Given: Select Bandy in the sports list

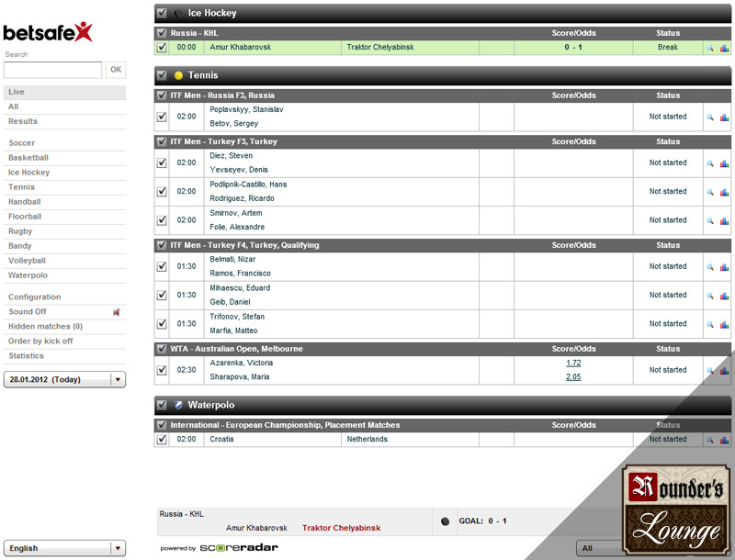Looking at the screenshot, I should click(x=64, y=246).
